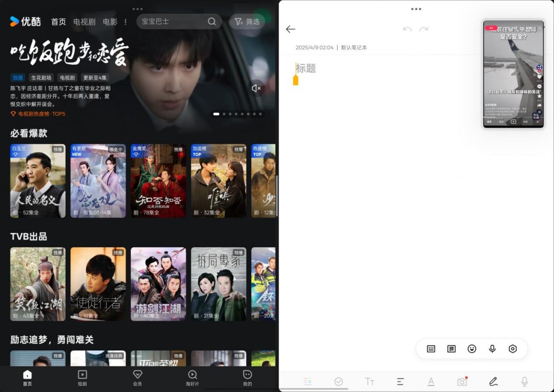Viewport: 554px width, 392px height.
Task: Switch to the 电视剧 top tab
Action: [x=84, y=22]
